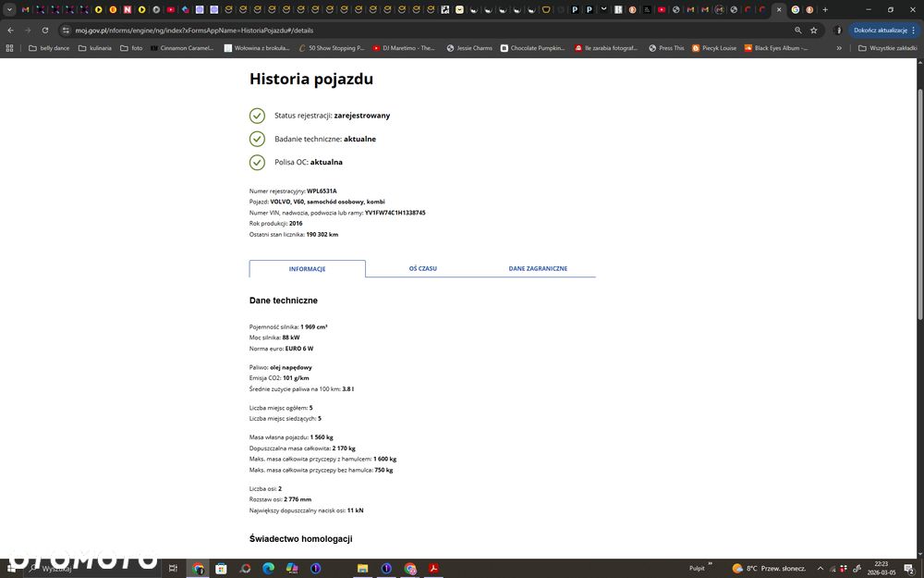Open the Cinnamon Caramel bookmark
Screen dimensions: 924x578
pos(182,48)
